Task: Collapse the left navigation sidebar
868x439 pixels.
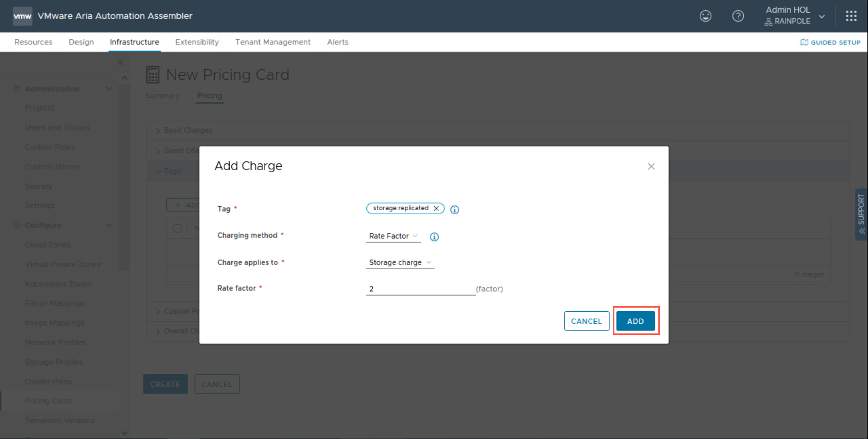Action: coord(120,62)
